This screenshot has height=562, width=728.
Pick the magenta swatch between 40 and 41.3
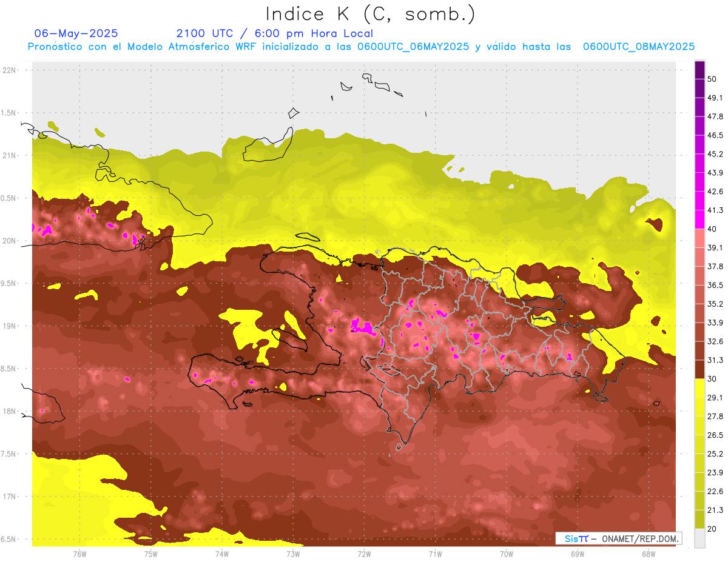(x=699, y=219)
